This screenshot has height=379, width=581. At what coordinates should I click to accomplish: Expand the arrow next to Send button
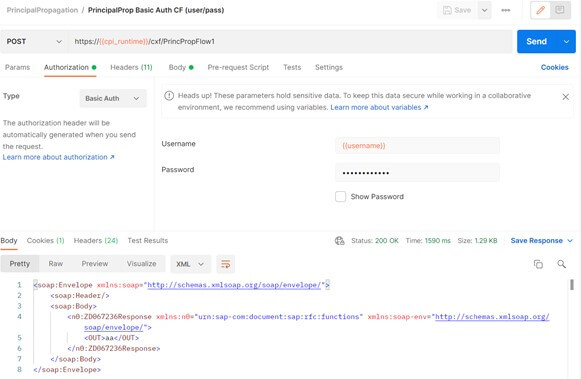click(566, 41)
